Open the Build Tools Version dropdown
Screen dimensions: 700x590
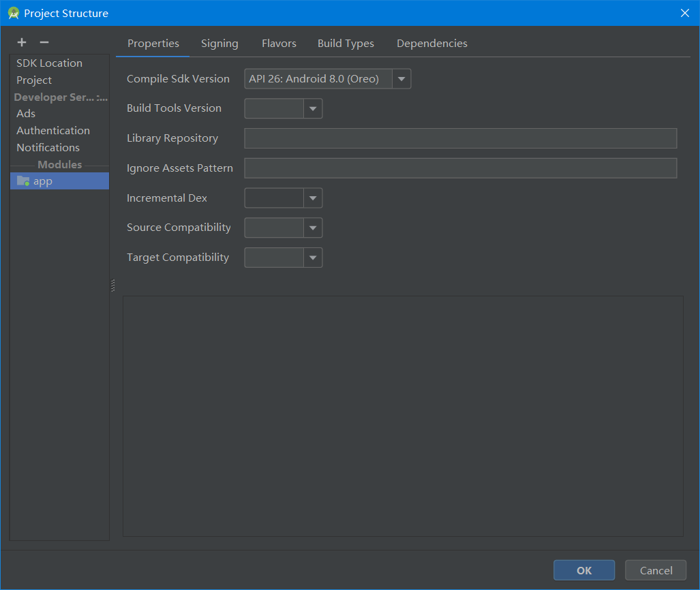pos(313,108)
